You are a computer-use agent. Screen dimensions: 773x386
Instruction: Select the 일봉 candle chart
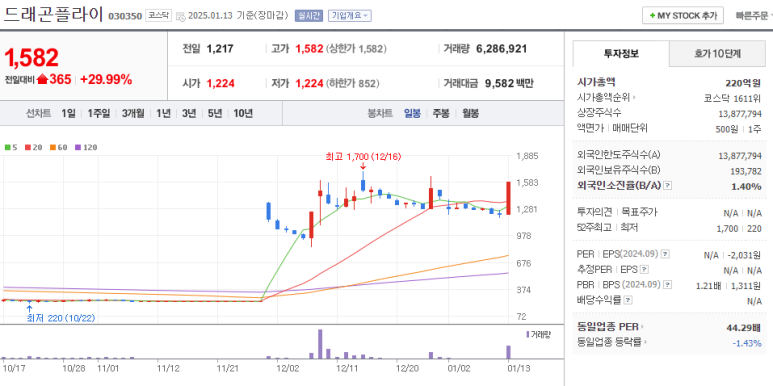point(412,113)
